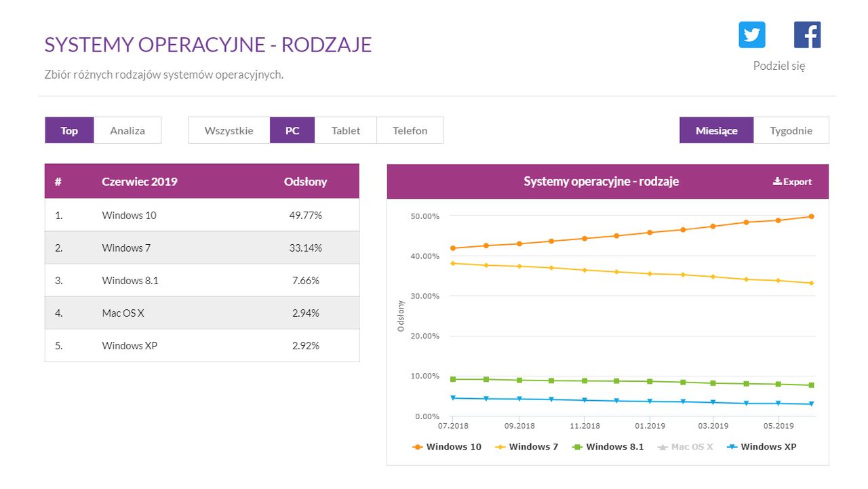Click the Mac OS X table row name
The height and width of the screenshot is (489, 868).
123,313
